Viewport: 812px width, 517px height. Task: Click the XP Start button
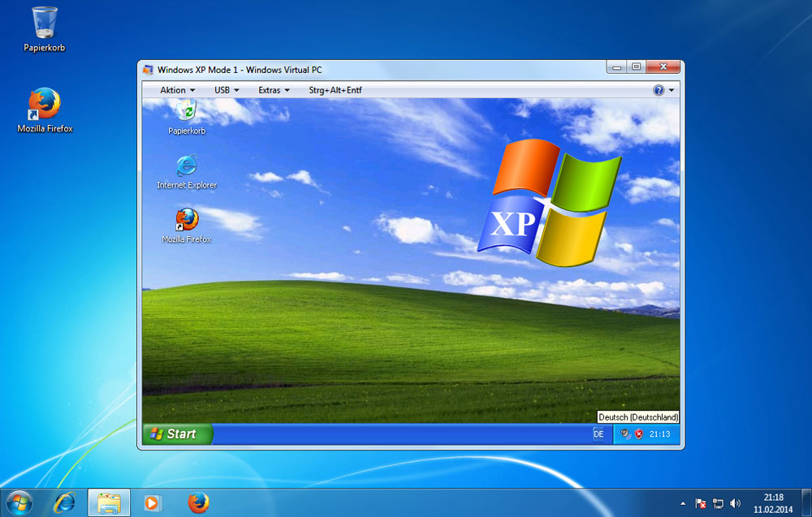click(x=177, y=434)
